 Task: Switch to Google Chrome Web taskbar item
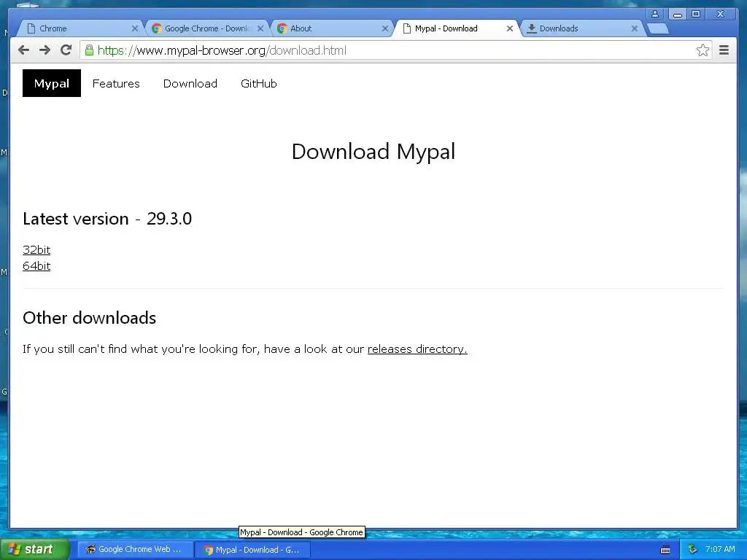pos(135,549)
